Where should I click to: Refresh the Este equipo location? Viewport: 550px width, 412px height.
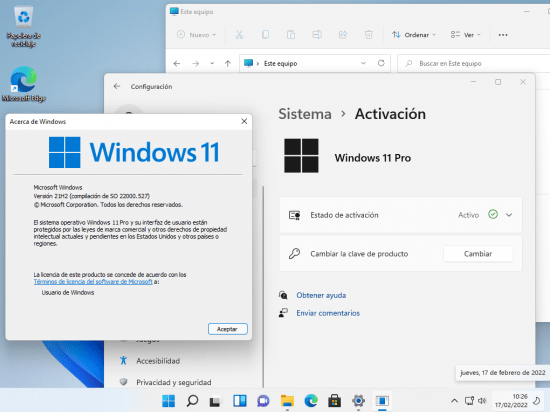(381, 63)
